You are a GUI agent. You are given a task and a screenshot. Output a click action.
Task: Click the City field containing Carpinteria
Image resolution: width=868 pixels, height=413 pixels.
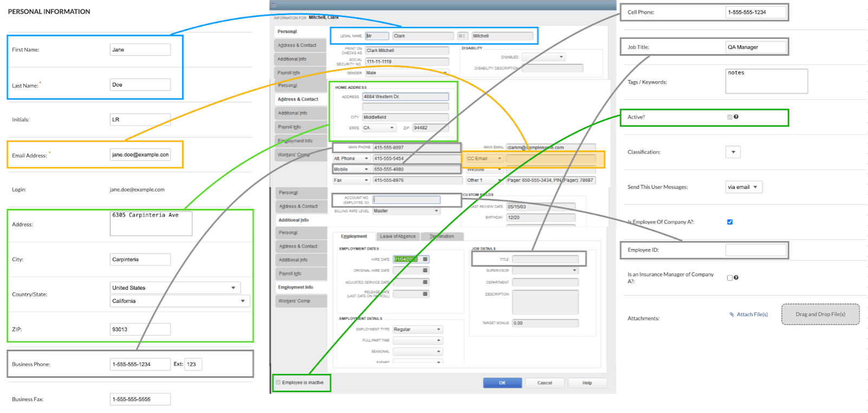(140, 260)
